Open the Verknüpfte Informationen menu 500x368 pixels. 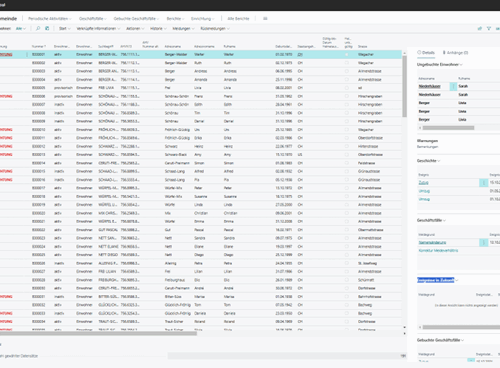tap(98, 29)
